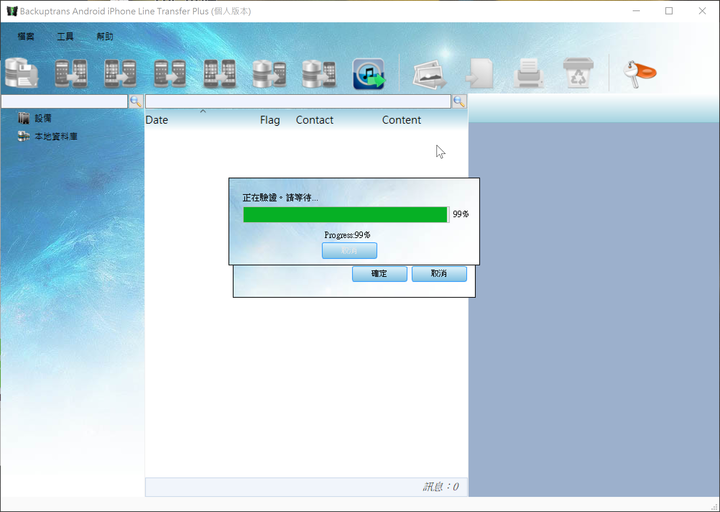
Task: Sort list by the Date column header
Action: (157, 120)
